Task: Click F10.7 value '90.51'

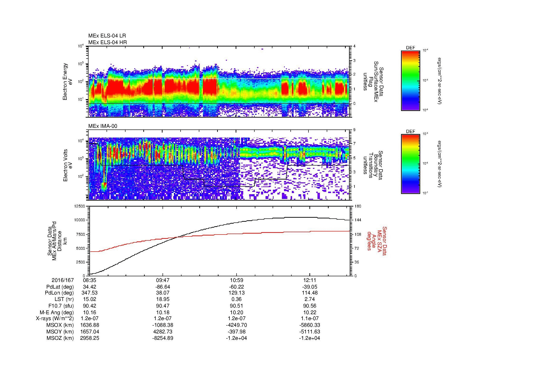Action: (x=236, y=306)
